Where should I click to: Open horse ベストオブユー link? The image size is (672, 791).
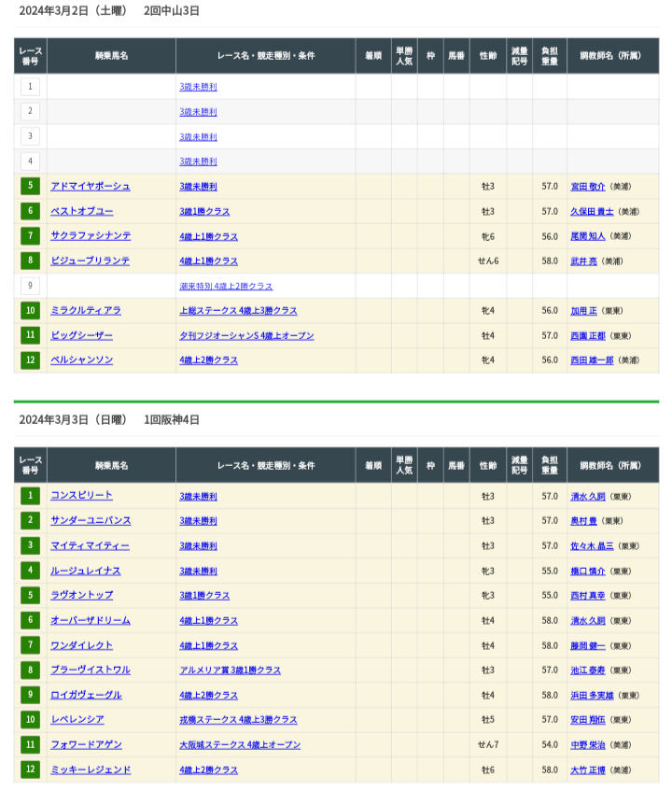click(x=82, y=211)
